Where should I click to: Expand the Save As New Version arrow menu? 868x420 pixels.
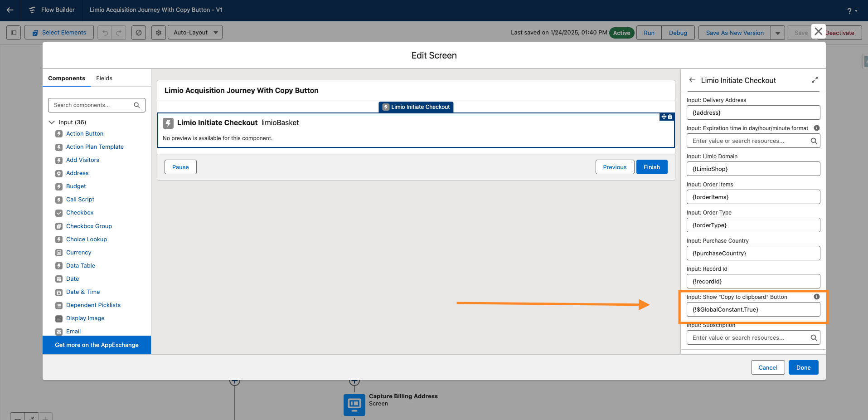click(x=778, y=33)
